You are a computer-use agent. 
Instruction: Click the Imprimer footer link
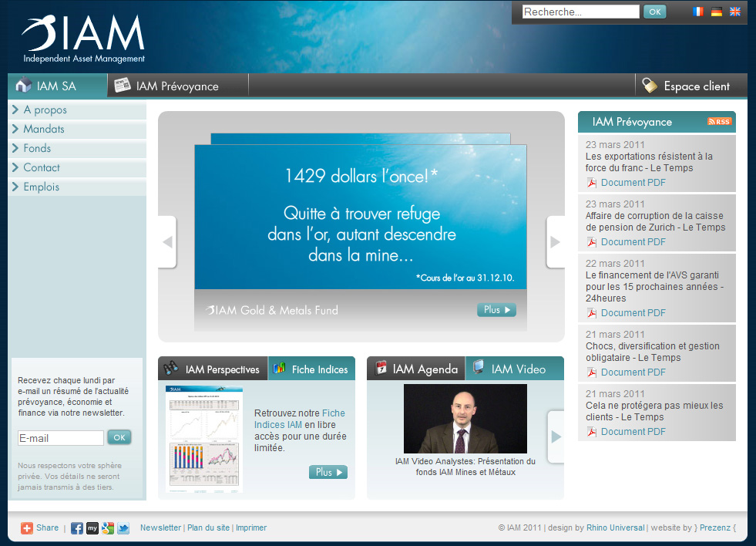click(251, 527)
